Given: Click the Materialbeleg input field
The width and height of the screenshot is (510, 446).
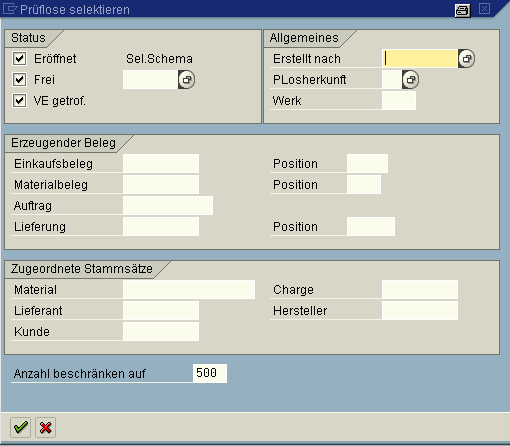Looking at the screenshot, I should (x=161, y=184).
